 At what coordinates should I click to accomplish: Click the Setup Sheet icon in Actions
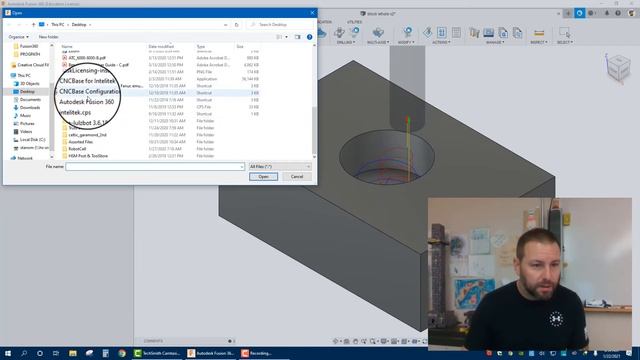click(x=456, y=32)
